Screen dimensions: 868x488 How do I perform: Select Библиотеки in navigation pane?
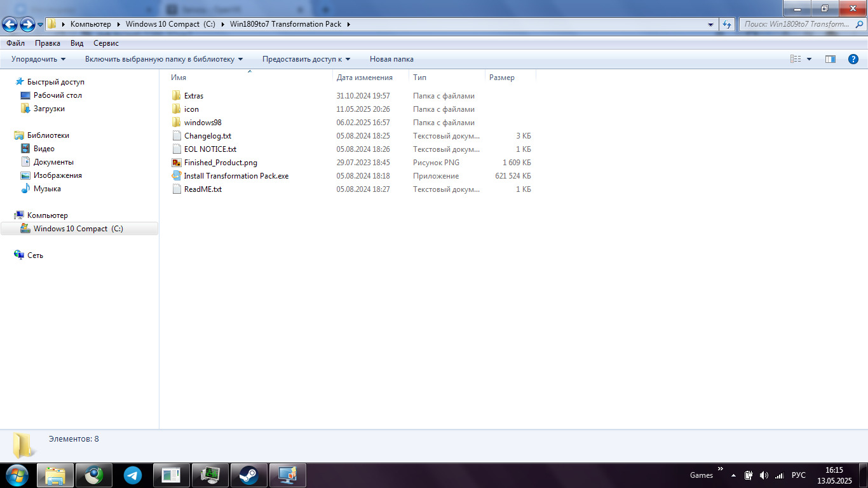[x=48, y=135]
